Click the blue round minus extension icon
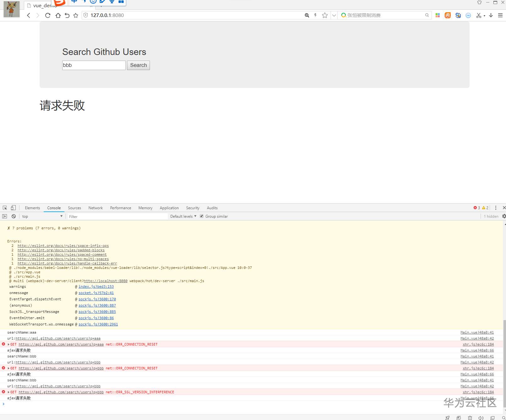This screenshot has width=506, height=420. pyautogui.click(x=468, y=15)
